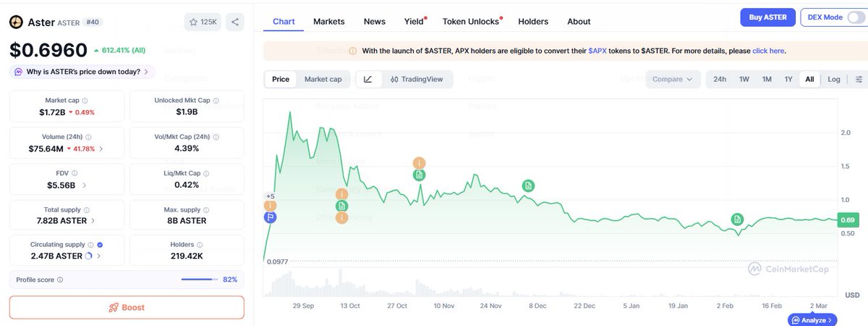Open the Compare dropdown
The image size is (868, 326).
673,79
